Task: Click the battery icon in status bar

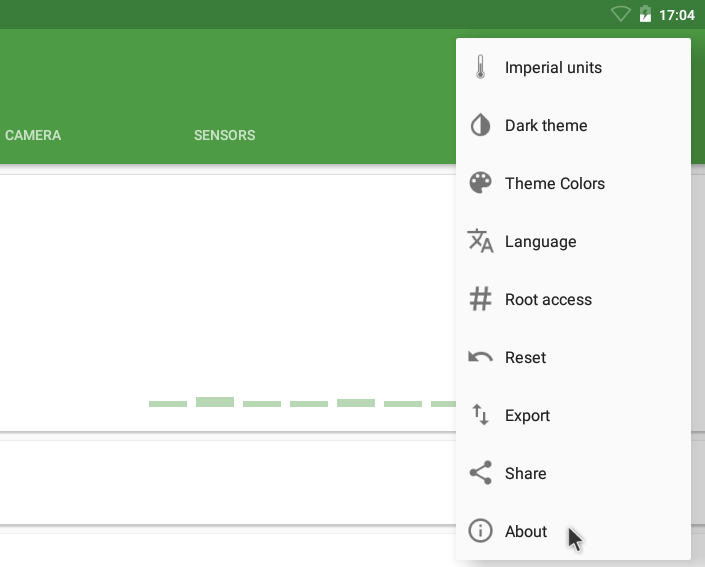Action: pos(645,14)
